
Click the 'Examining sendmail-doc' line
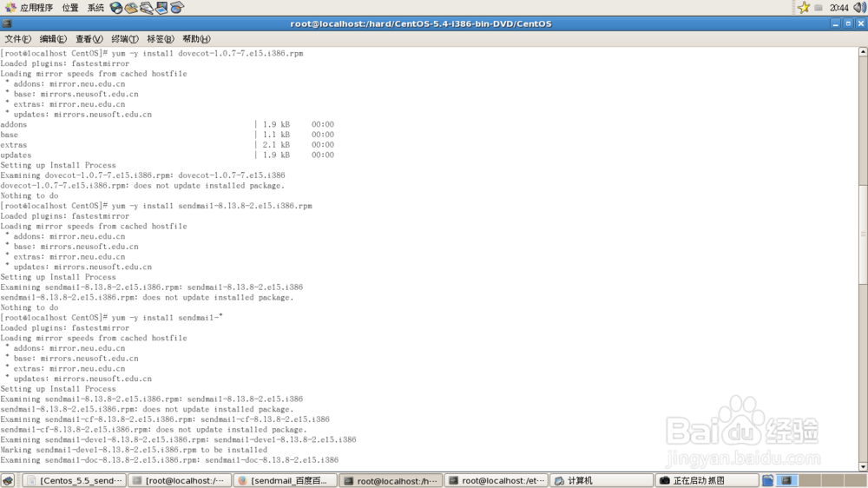169,460
